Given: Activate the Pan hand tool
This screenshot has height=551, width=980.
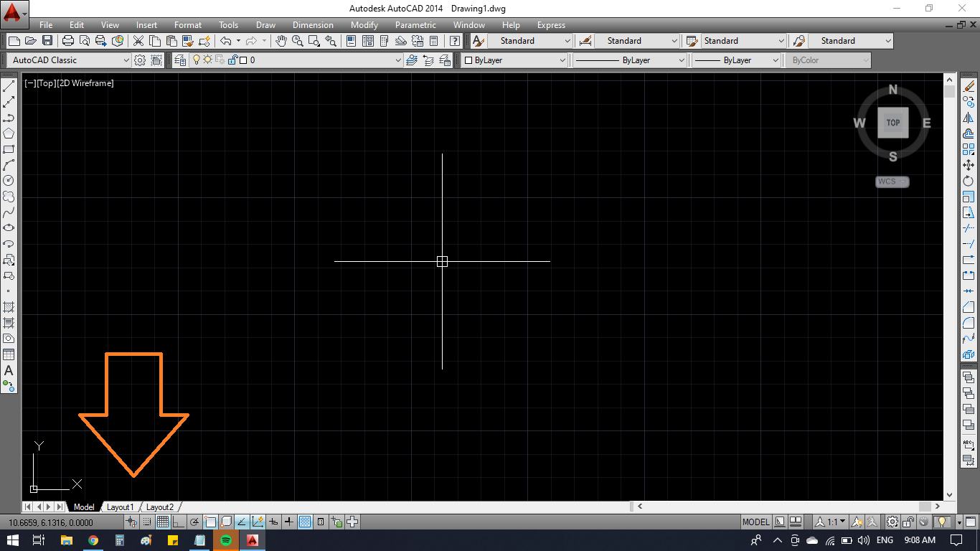Looking at the screenshot, I should click(281, 41).
